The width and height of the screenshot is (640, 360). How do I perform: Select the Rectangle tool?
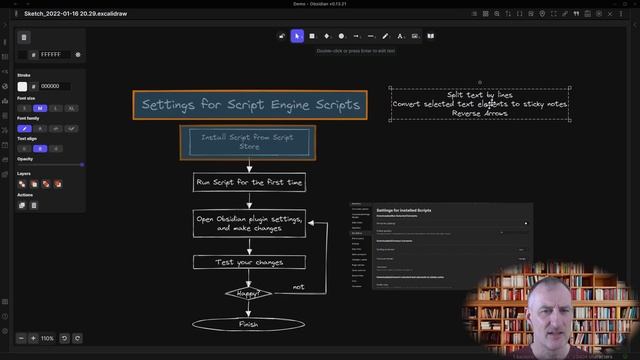[312, 36]
